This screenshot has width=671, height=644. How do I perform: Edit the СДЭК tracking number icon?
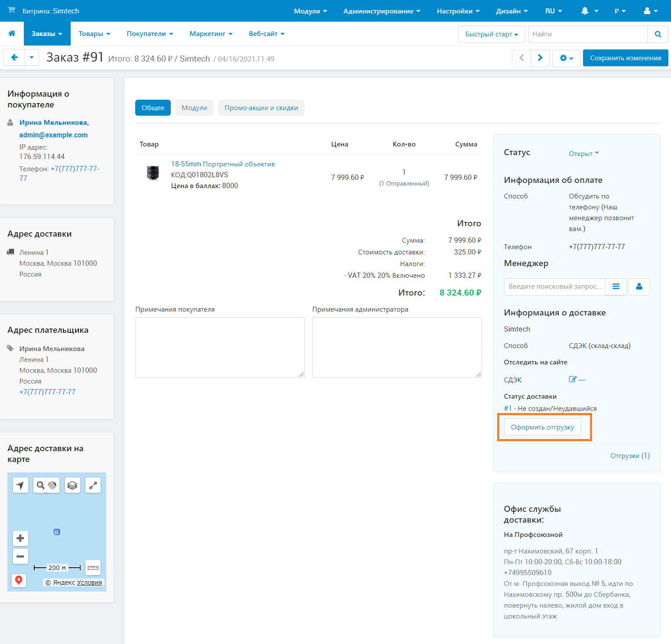pos(573,380)
